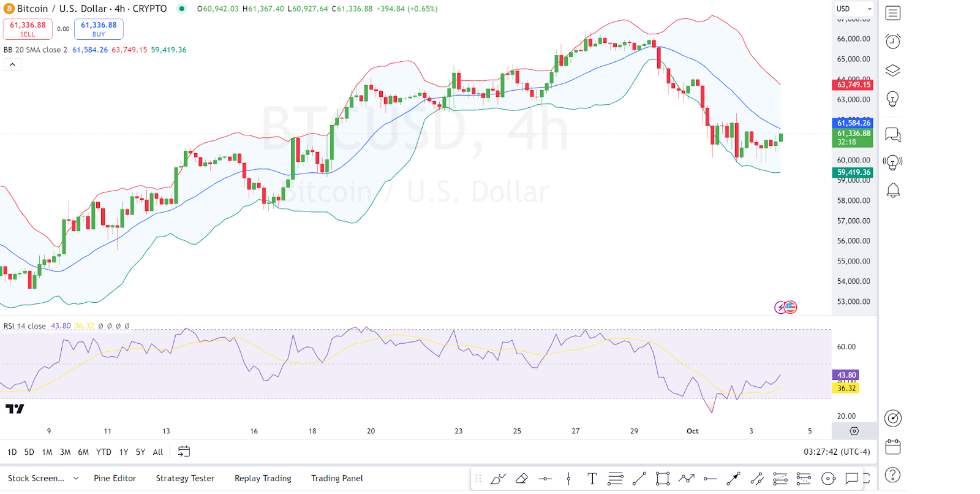This screenshot has height=494, width=980.
Task: Click the green 59,419.36 lower band label
Action: 853,173
